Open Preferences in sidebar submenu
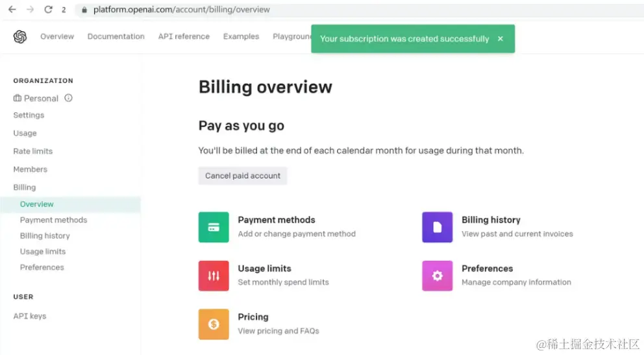 tap(42, 267)
